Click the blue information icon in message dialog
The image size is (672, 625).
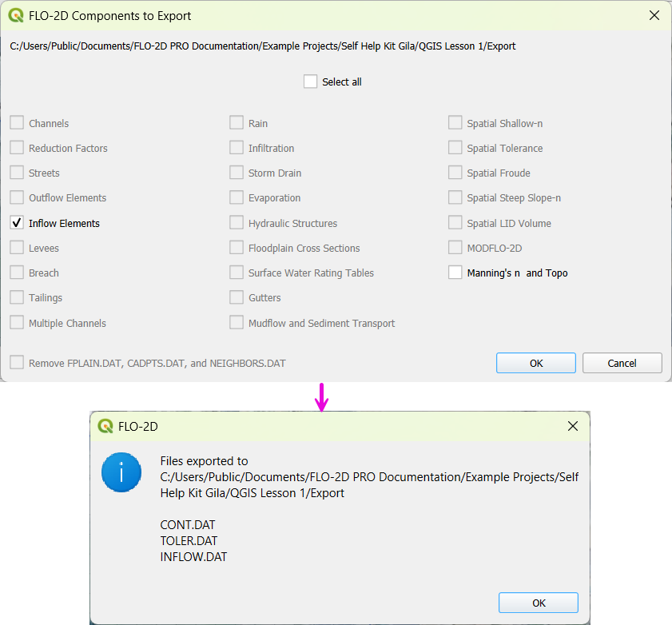pos(121,472)
